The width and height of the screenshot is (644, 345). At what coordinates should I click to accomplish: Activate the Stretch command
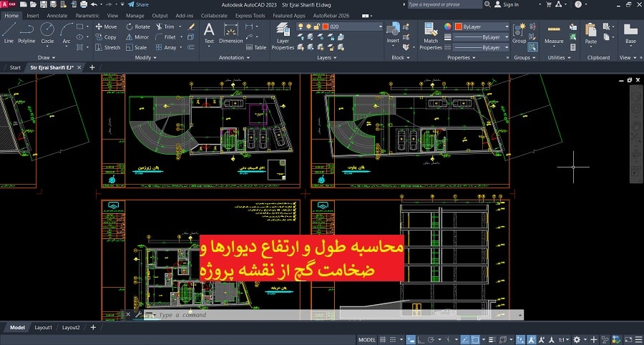point(108,48)
